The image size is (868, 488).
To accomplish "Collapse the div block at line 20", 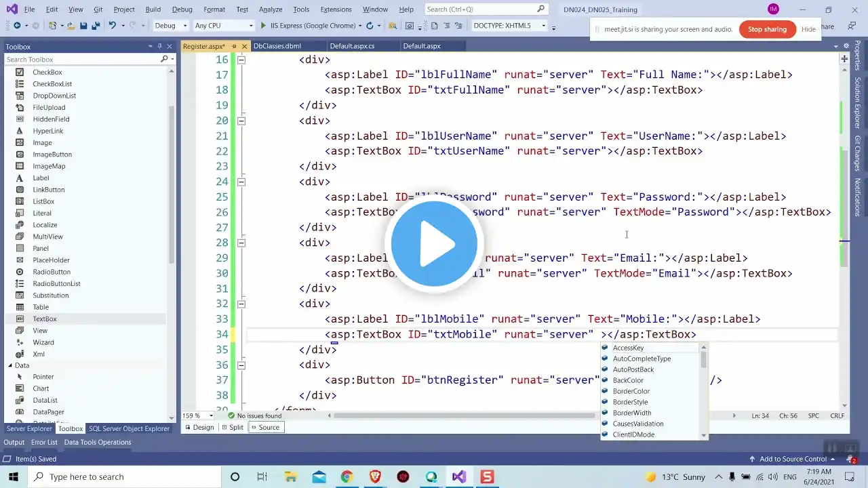I will [241, 121].
